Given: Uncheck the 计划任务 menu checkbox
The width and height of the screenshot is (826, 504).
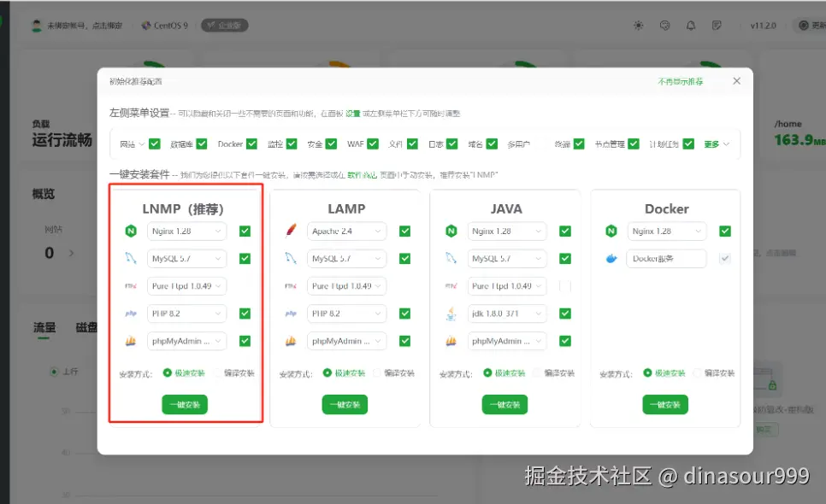Looking at the screenshot, I should point(688,144).
